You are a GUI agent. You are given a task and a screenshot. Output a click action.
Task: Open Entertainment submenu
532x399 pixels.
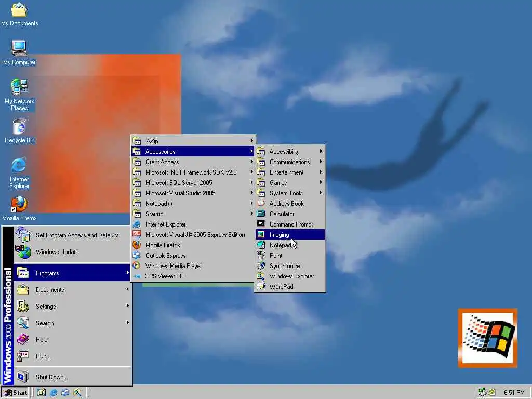pos(290,172)
